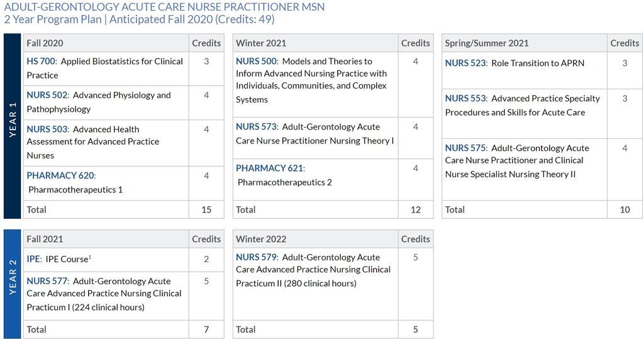Open the PHARMACY 620 link
This screenshot has width=644, height=339.
point(60,175)
